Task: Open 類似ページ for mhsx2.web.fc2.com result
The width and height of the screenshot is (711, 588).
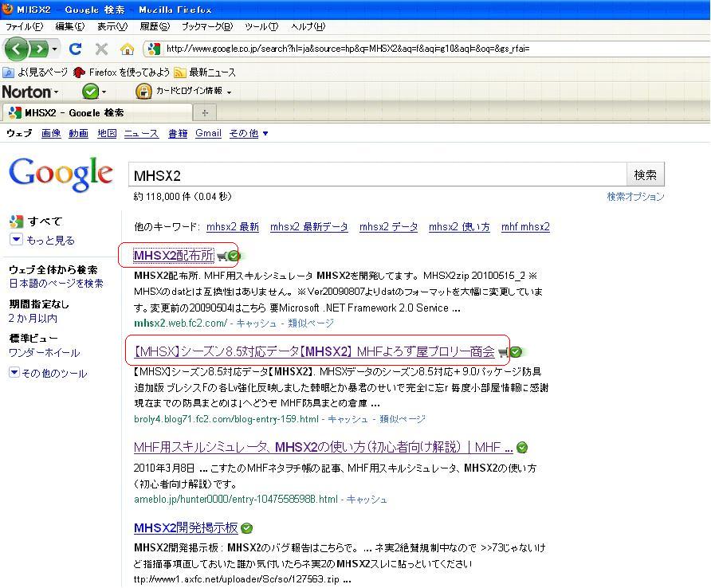Action: (311, 323)
